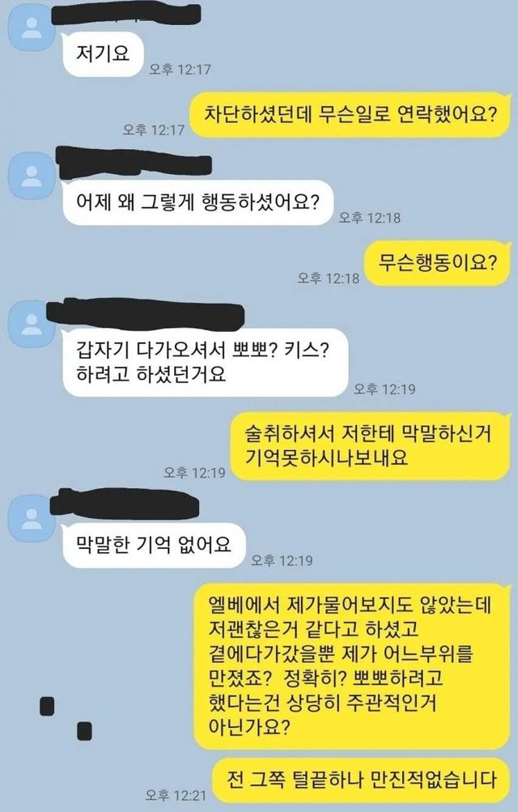Tap the redacted name above '막말한 기억 없어요'
The image size is (518, 812).
(x=124, y=502)
